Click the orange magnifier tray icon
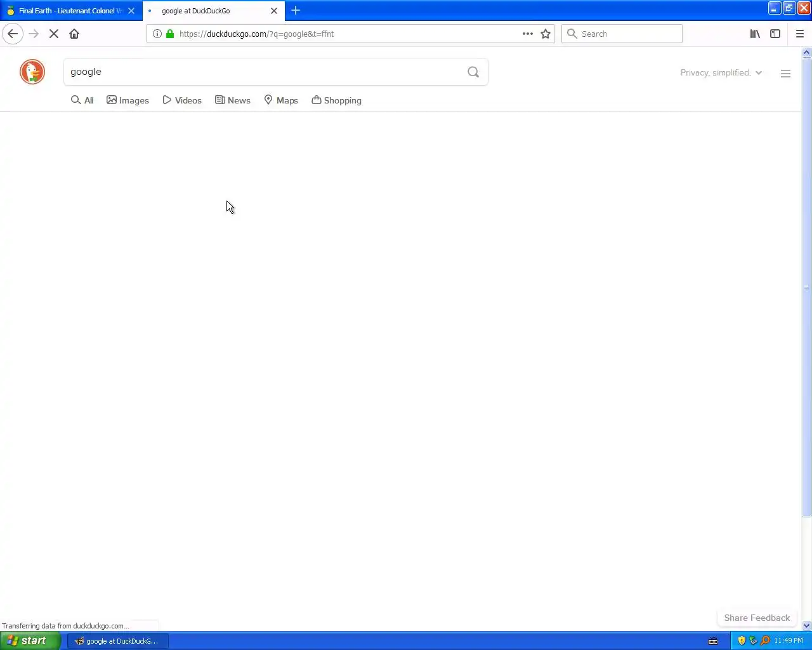Image resolution: width=812 pixels, height=650 pixels. 765,641
